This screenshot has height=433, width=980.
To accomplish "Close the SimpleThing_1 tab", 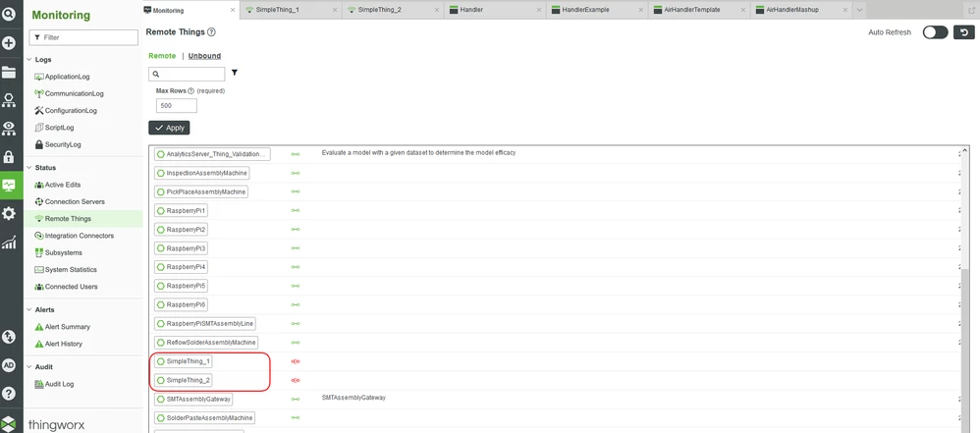I will [335, 10].
